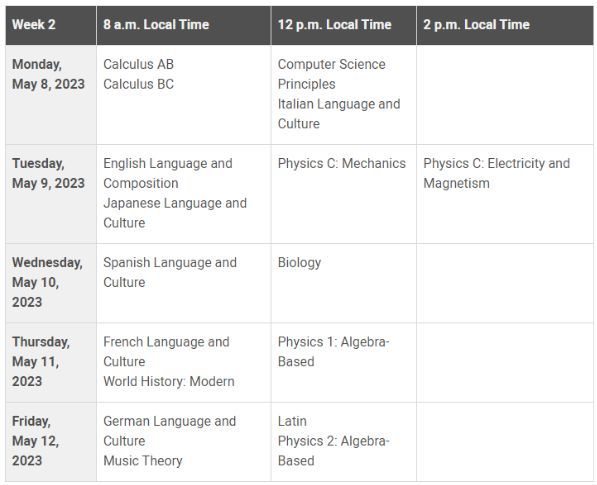Select English Language and Composition entry
Image resolution: width=597 pixels, height=485 pixels.
click(x=168, y=173)
